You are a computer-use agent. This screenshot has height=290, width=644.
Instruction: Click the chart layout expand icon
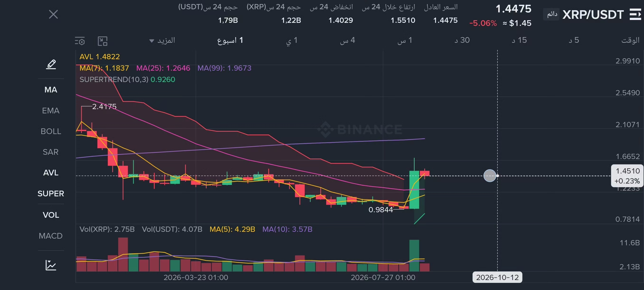pyautogui.click(x=103, y=41)
